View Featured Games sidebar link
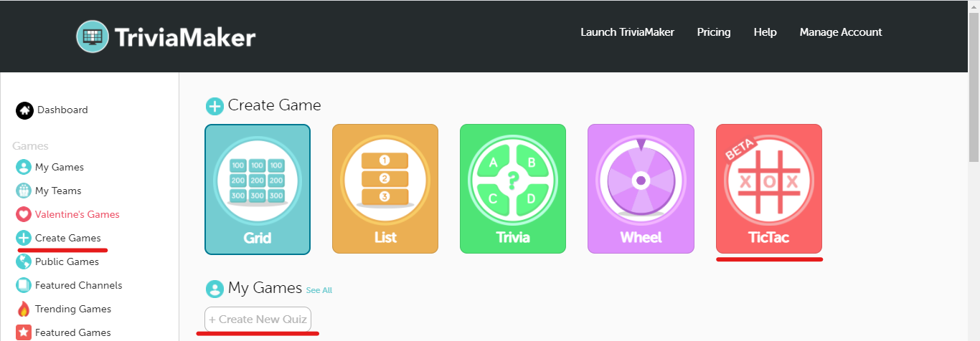Image resolution: width=980 pixels, height=341 pixels. pyautogui.click(x=73, y=332)
